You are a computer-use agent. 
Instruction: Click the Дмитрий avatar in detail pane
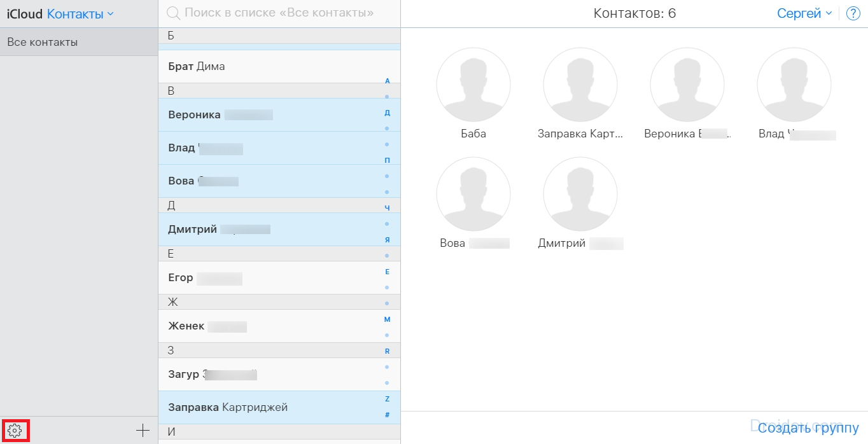[580, 194]
